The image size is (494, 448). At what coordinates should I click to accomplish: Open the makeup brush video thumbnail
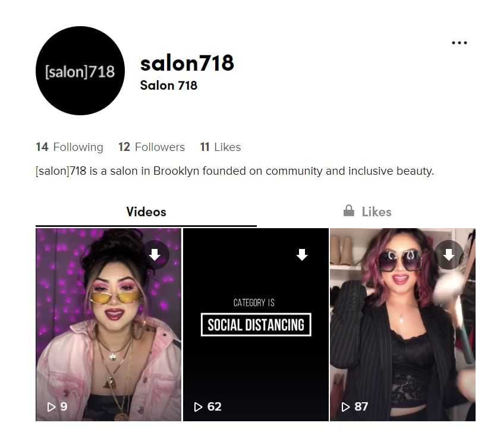[x=402, y=324]
